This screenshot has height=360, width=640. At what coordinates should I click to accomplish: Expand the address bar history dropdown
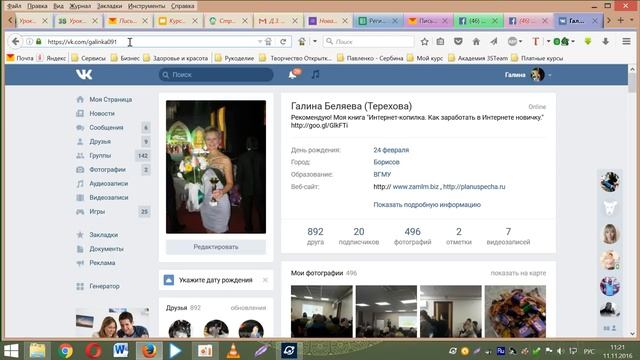pyautogui.click(x=259, y=42)
